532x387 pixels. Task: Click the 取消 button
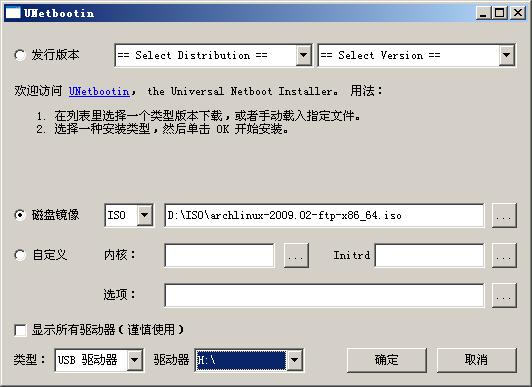[x=476, y=360]
